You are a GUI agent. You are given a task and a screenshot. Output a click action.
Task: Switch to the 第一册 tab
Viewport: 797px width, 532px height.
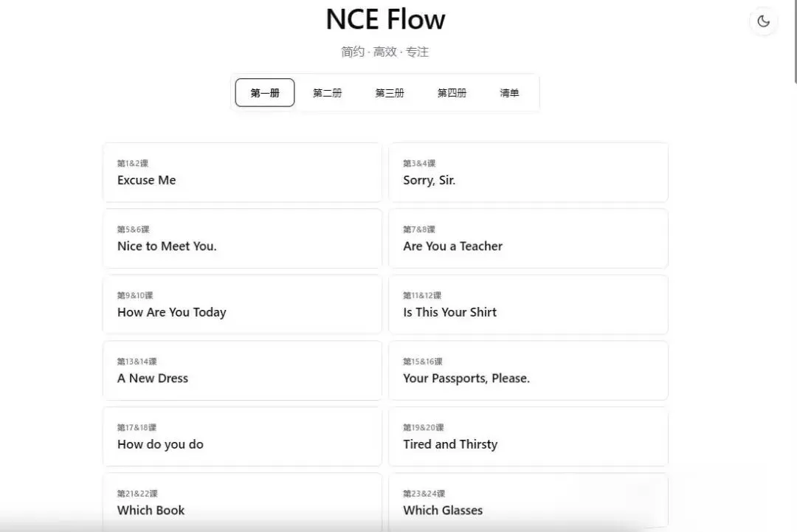[x=265, y=93]
